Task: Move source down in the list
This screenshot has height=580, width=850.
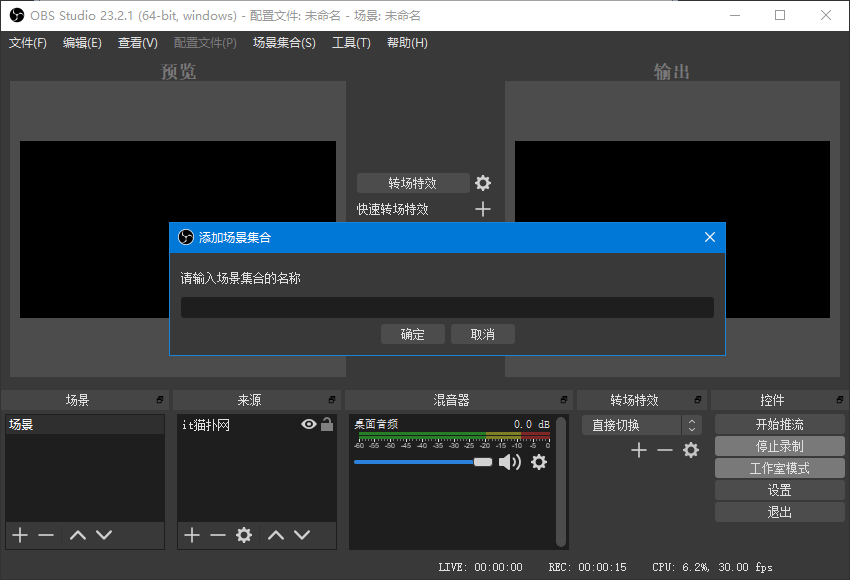Action: coord(302,535)
